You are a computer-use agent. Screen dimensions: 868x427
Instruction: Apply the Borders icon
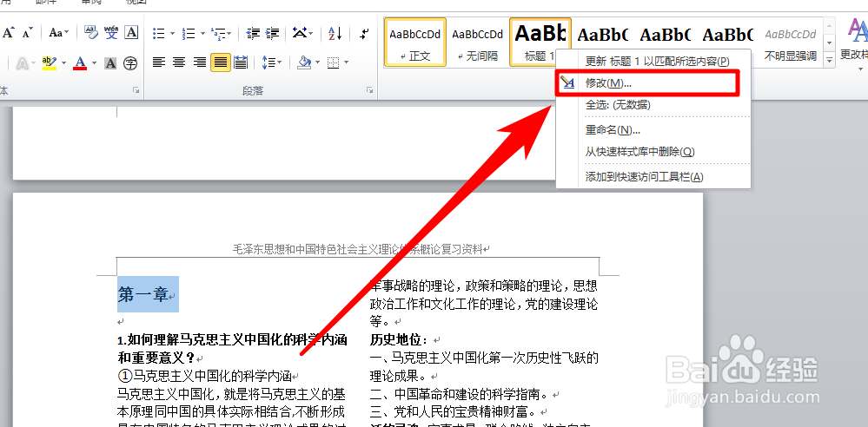point(333,62)
